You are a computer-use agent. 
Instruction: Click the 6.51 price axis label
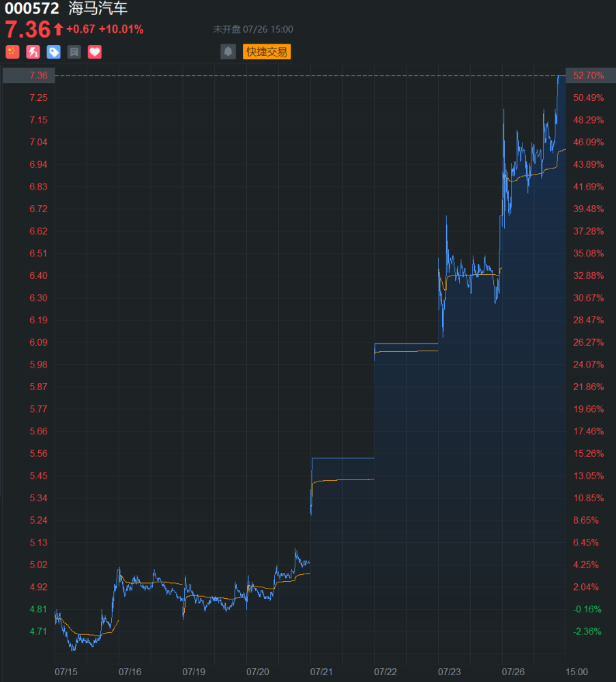coord(39,253)
